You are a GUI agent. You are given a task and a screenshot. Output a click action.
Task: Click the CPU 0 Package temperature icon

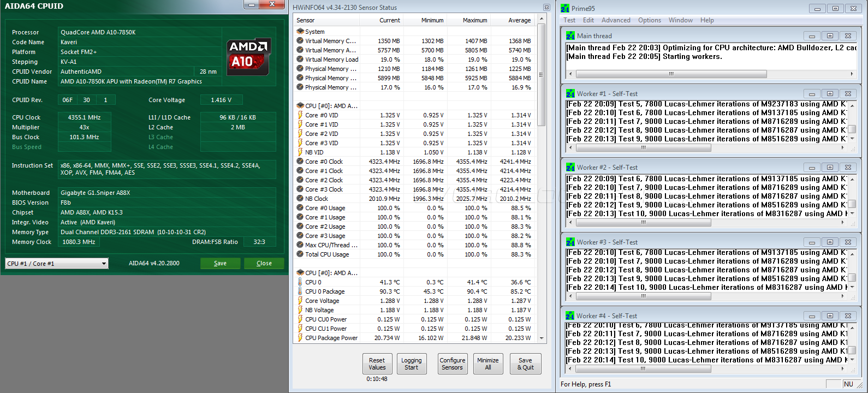(300, 291)
